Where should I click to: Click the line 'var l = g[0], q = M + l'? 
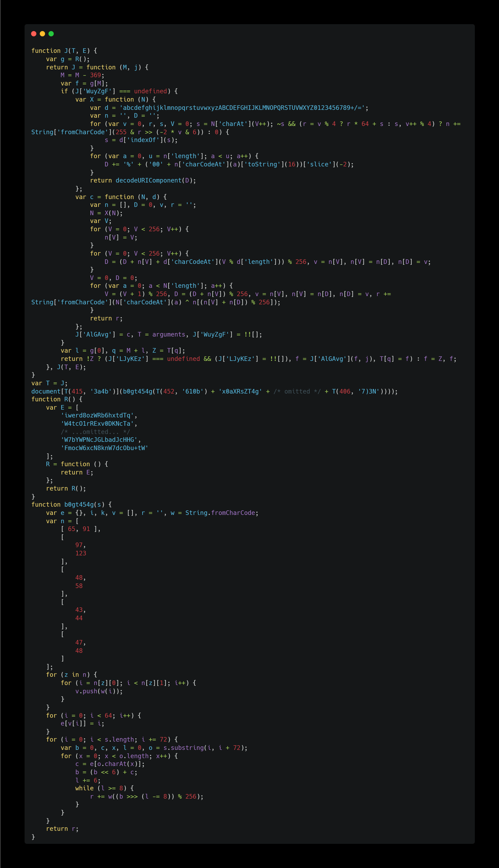[x=123, y=350]
